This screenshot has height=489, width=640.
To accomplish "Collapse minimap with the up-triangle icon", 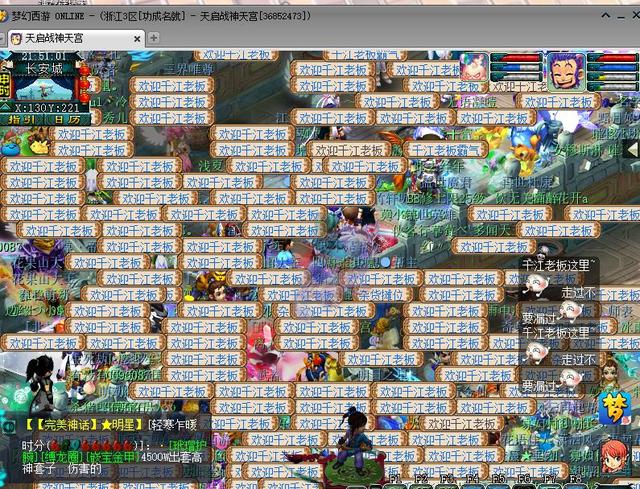I will 6,107.
